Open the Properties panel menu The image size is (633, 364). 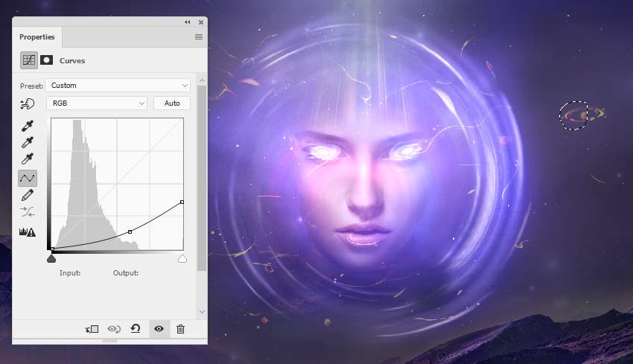199,36
